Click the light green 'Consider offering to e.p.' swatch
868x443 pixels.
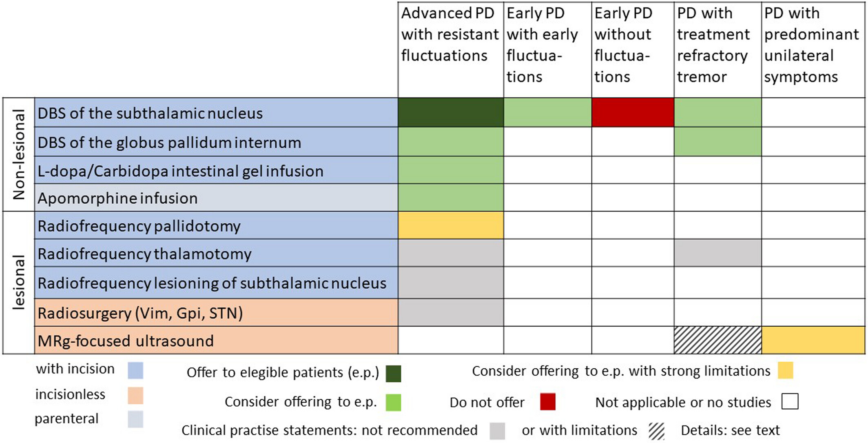pos(393,402)
